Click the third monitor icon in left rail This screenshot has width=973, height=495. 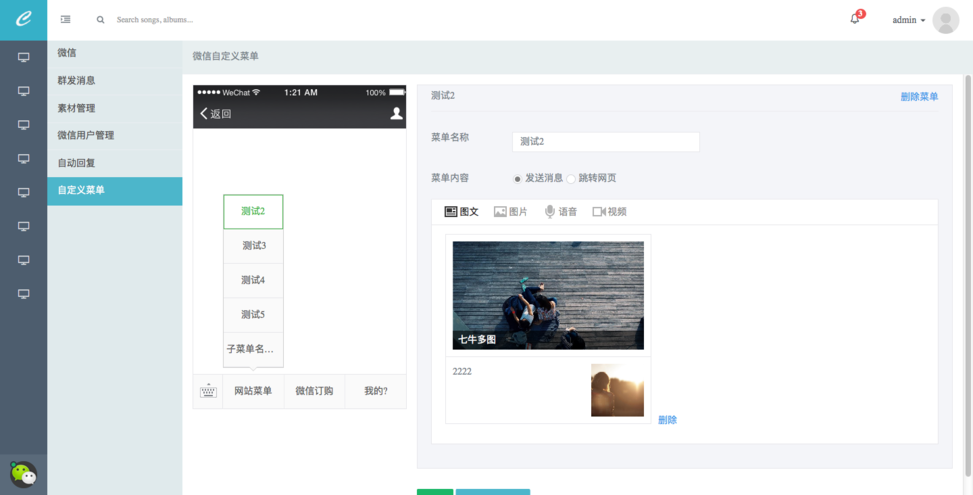click(x=24, y=125)
